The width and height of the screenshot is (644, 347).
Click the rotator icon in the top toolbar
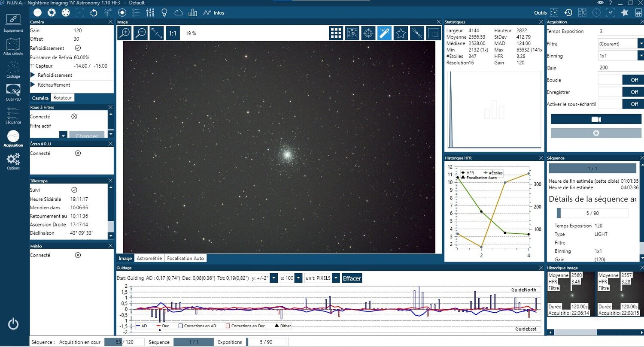pos(94,12)
